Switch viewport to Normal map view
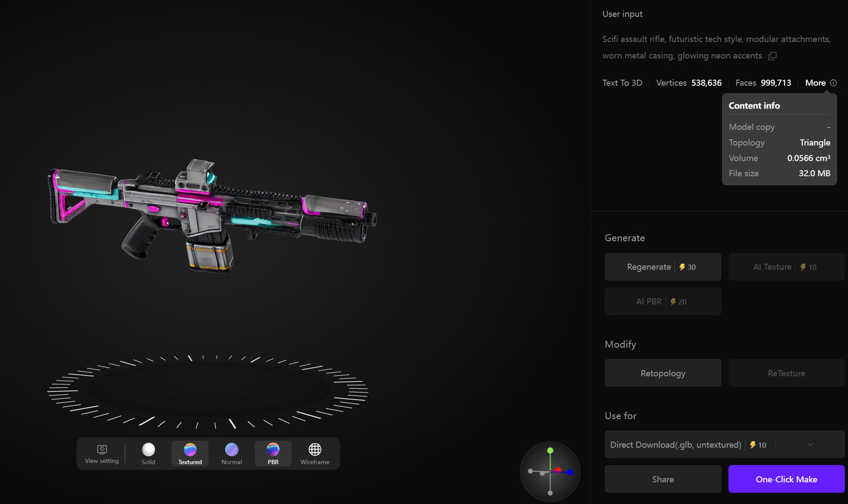848x504 pixels. 231,454
